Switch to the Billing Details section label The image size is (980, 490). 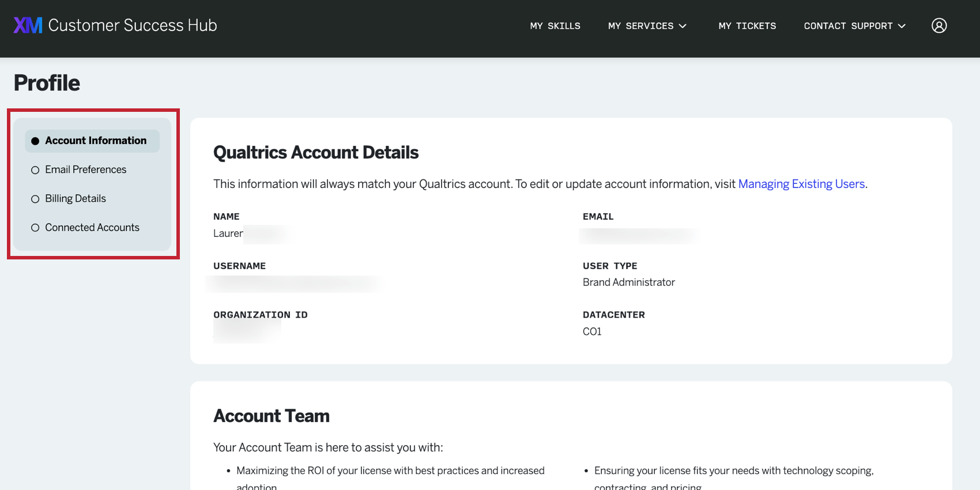76,198
